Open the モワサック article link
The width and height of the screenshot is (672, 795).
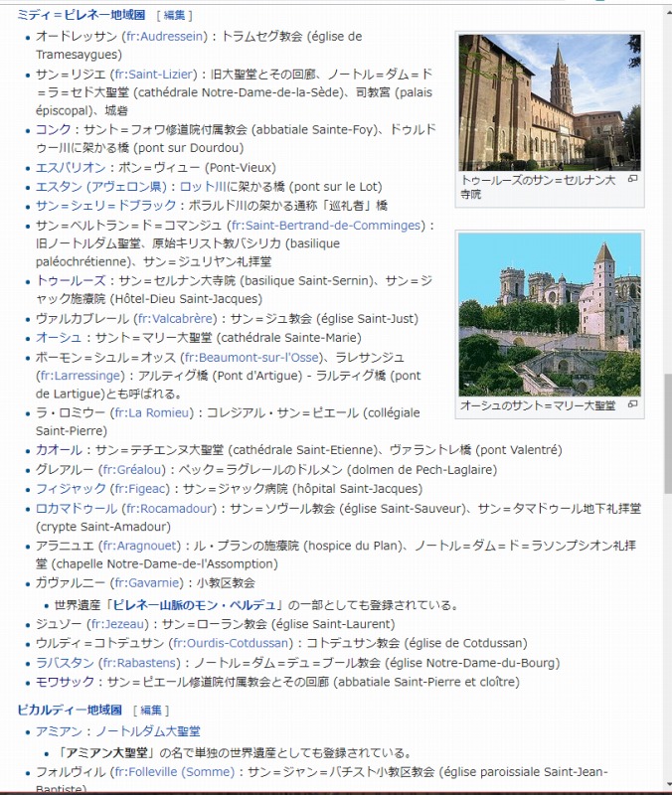coord(65,682)
